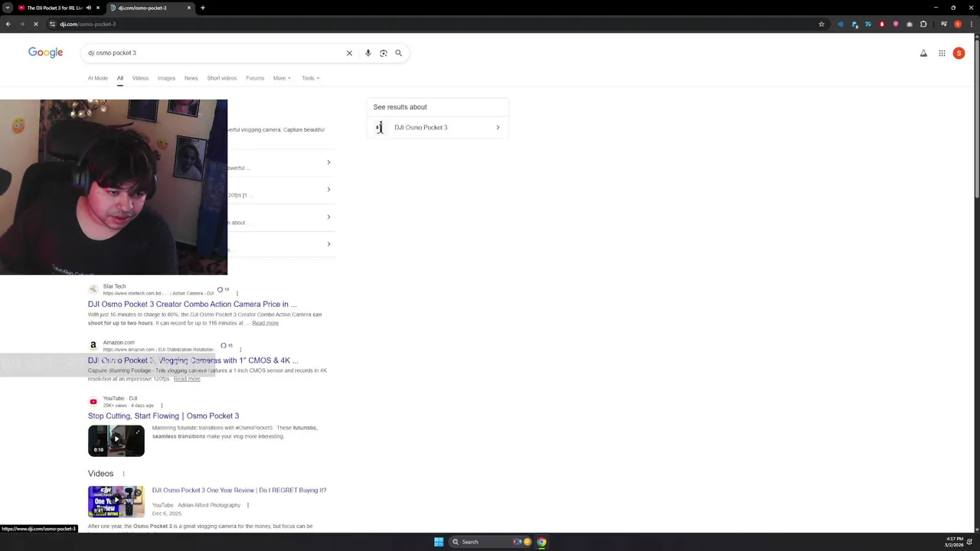Click Read more under Star Tech snippet

[265, 323]
